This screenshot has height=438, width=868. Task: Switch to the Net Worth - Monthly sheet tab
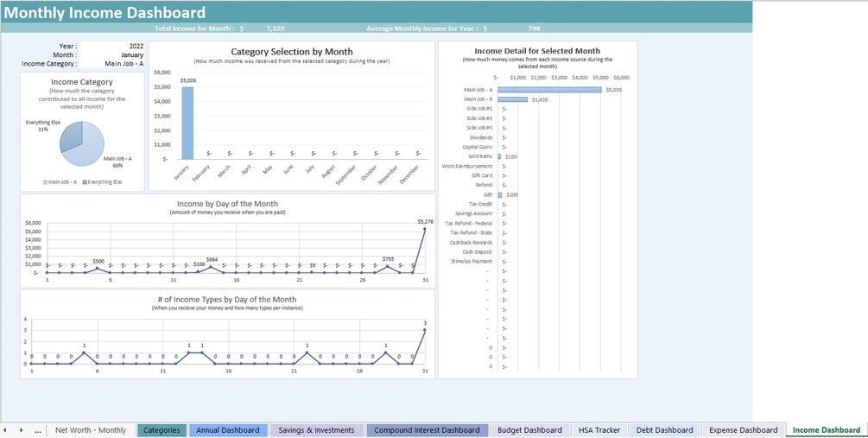click(x=91, y=430)
